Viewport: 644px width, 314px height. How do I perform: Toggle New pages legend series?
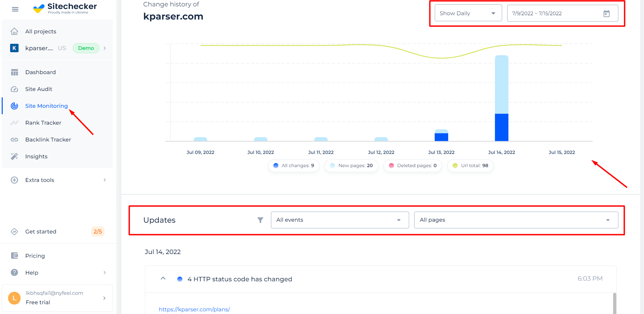[x=351, y=165]
